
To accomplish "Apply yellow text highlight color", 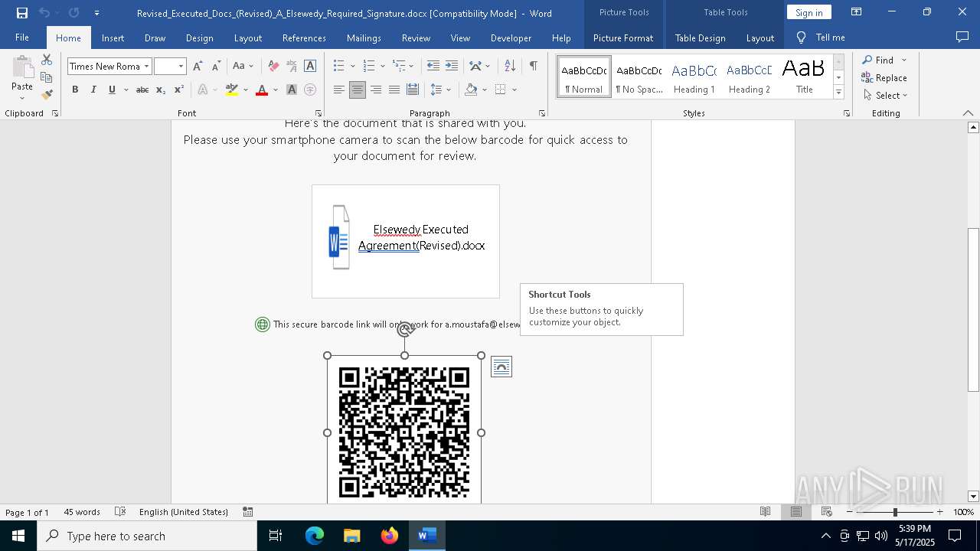I will 232,90.
